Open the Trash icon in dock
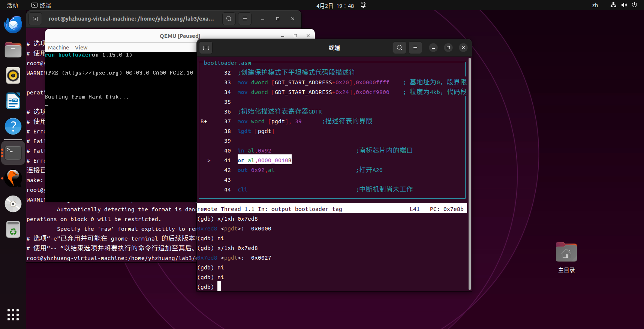This screenshot has width=644, height=329. (x=13, y=229)
